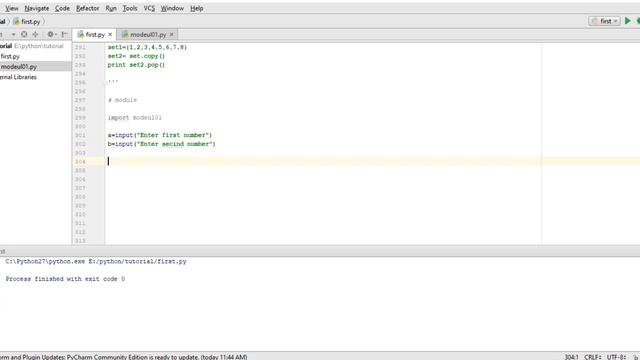Click the file icon on modeul01.py tab
The width and height of the screenshot is (640, 360).
[125, 35]
